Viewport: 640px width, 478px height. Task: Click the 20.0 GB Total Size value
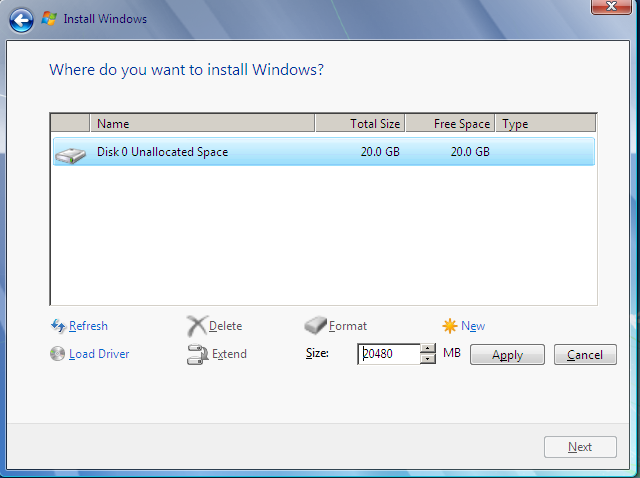(x=380, y=152)
